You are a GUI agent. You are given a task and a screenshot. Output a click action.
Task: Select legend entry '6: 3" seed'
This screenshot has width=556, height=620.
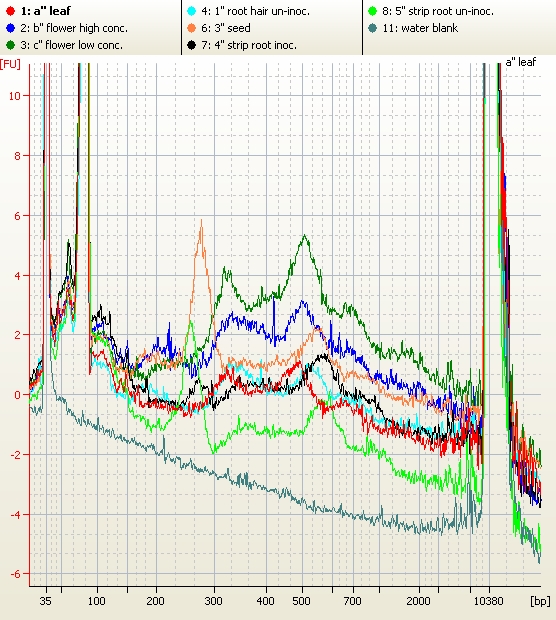[x=226, y=28]
